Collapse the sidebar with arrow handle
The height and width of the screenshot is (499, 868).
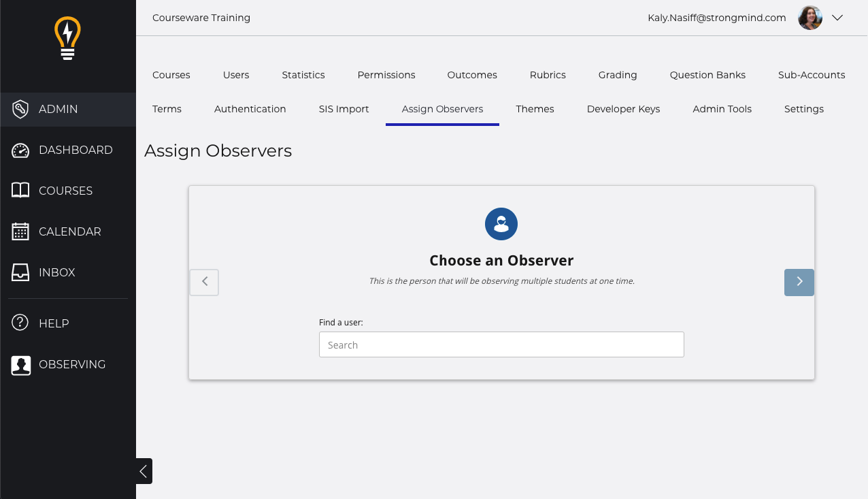pos(144,471)
